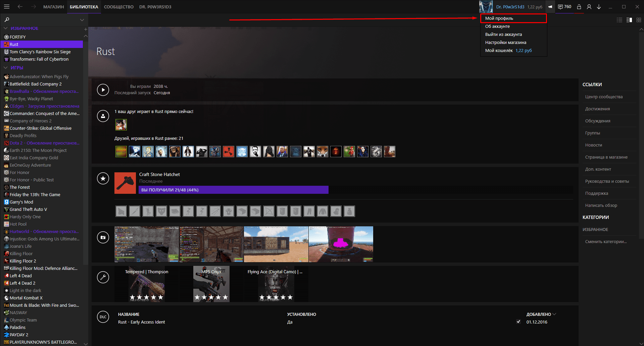Open the Достижения link
Viewport: 644px width, 346px height.
[x=597, y=109]
